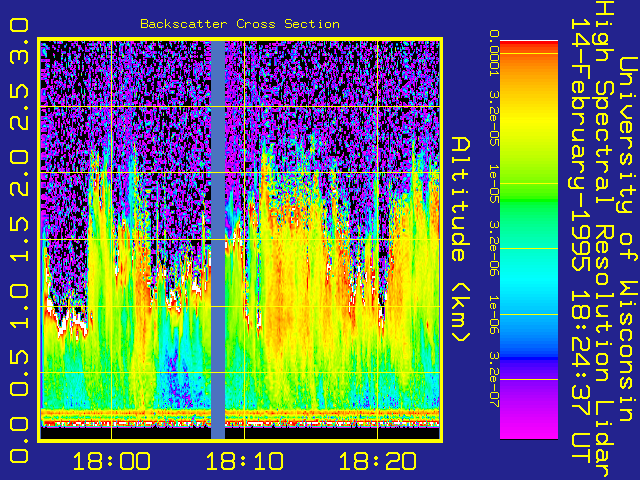This screenshot has height=480, width=640.
Task: Click the 'University of Wisconsin' heading text
Action: [628, 240]
